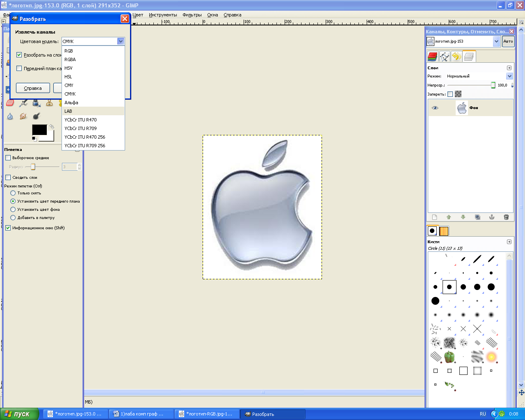
Task: Reset colors to default black and white
Action: pyautogui.click(x=34, y=139)
